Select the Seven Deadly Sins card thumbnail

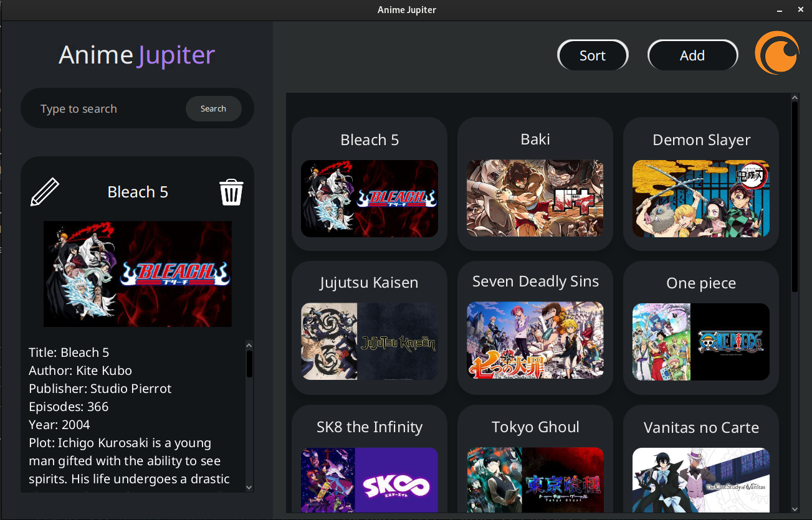(535, 341)
